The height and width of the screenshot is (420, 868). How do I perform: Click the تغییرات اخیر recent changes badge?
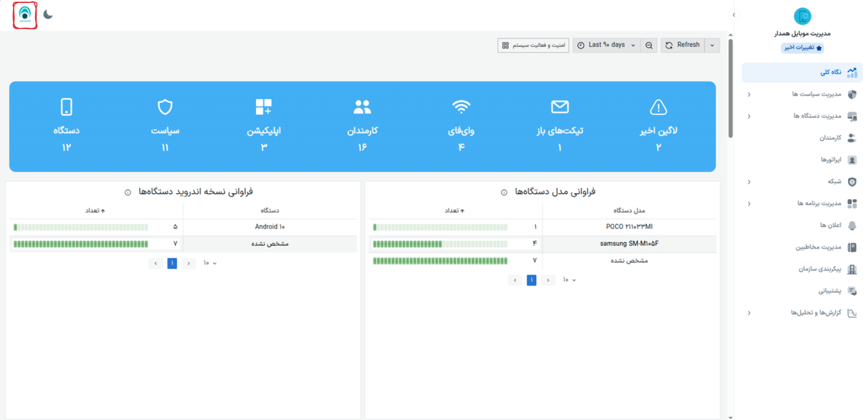point(803,48)
